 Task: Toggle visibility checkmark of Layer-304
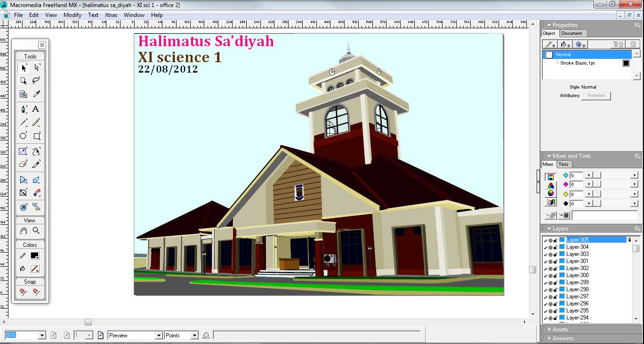tap(546, 247)
